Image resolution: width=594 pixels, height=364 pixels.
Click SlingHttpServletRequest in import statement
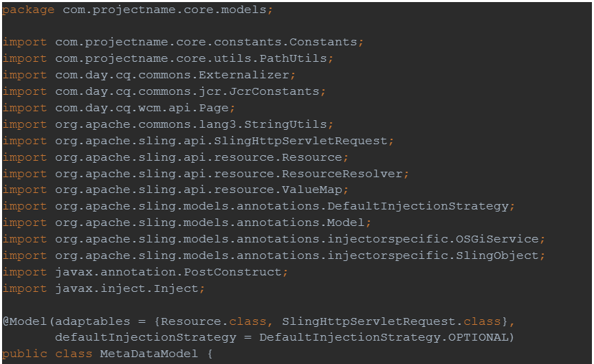point(300,141)
